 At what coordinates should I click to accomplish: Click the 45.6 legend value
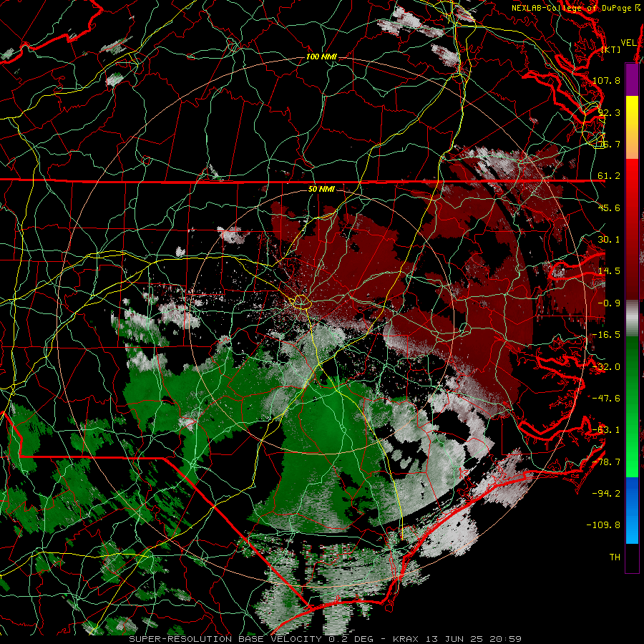tap(609, 208)
